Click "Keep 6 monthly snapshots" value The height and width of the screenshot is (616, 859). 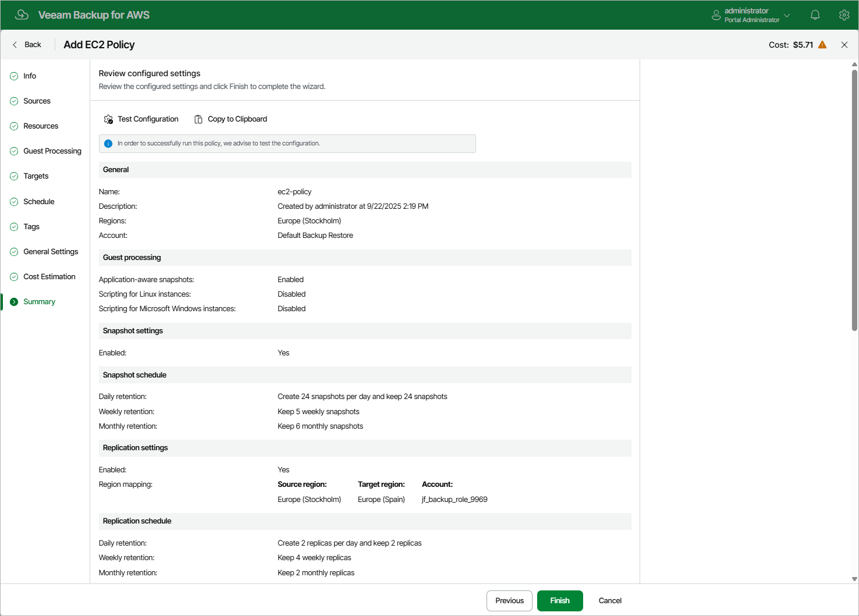[320, 426]
